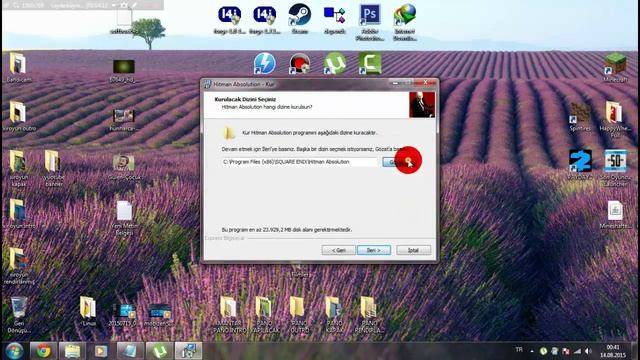Click the İleri (Next) button in installer
This screenshot has width=640, height=360.
(373, 250)
